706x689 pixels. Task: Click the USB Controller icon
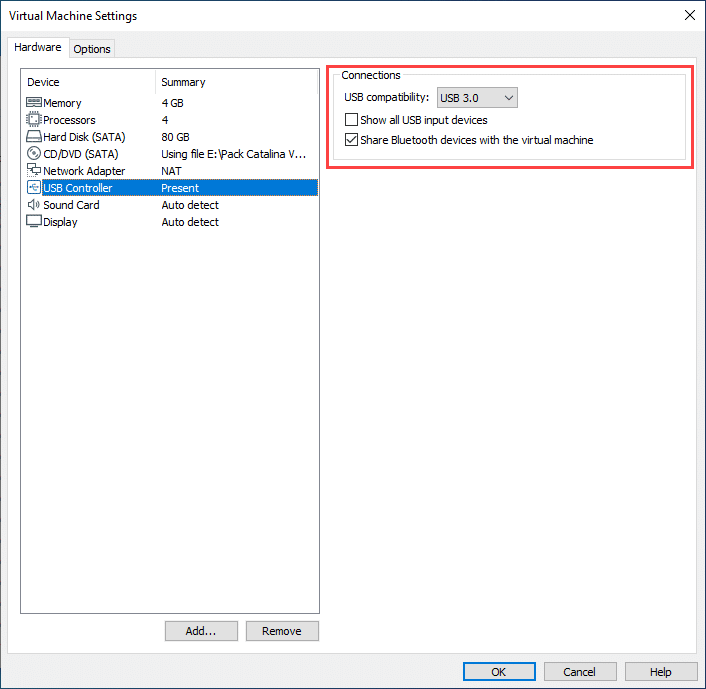pos(34,187)
